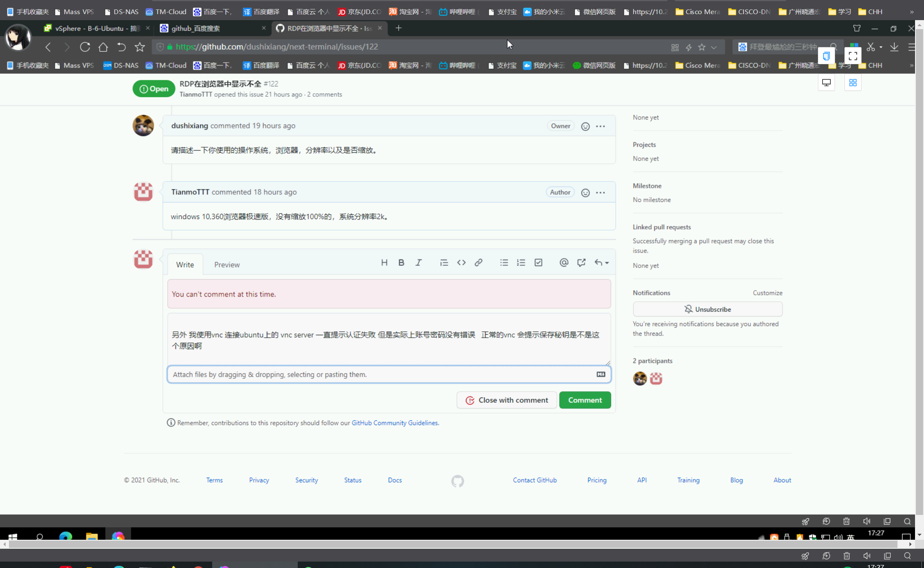Insert code using the code icon

tap(461, 262)
